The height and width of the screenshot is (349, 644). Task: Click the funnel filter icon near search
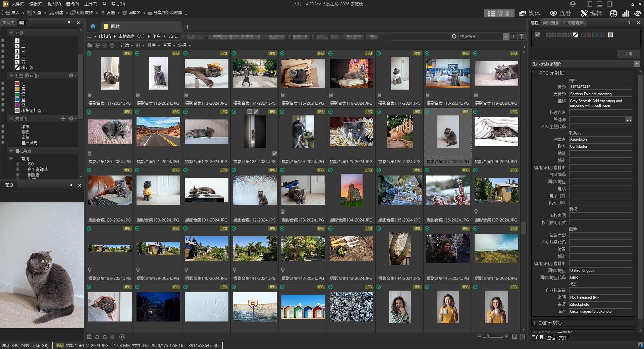(522, 36)
